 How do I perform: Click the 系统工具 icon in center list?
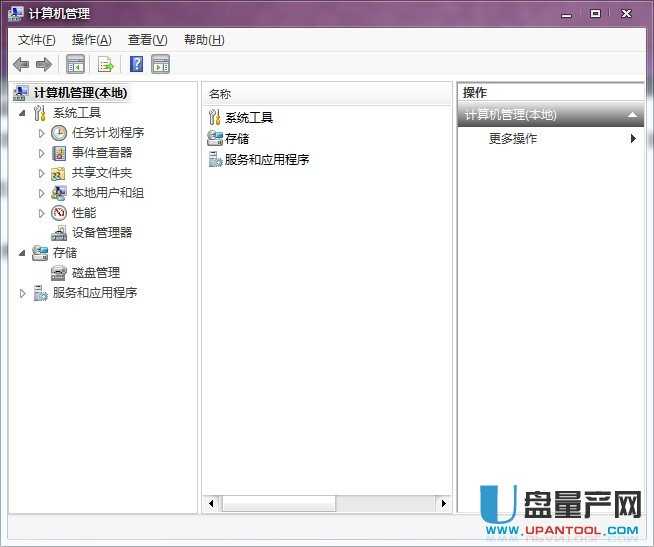(214, 117)
